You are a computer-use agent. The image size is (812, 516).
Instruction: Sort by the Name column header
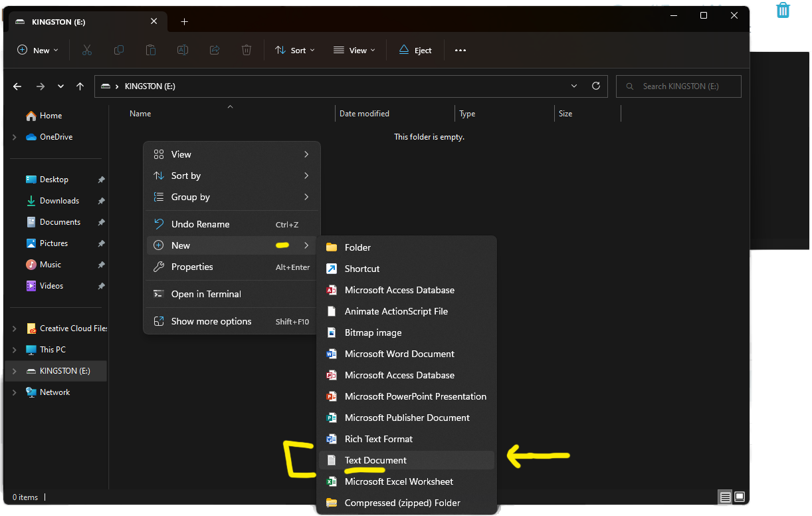pyautogui.click(x=140, y=114)
